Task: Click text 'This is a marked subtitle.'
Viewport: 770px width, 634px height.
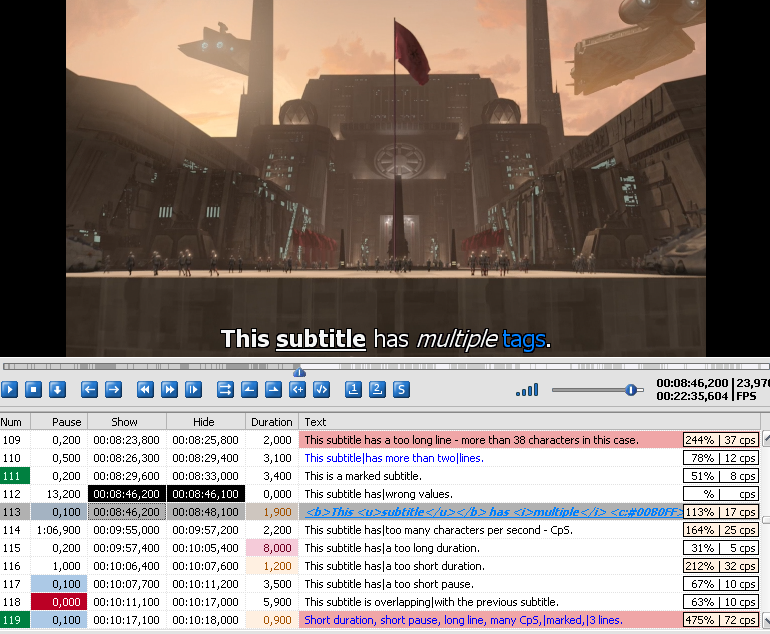Action: pos(363,476)
